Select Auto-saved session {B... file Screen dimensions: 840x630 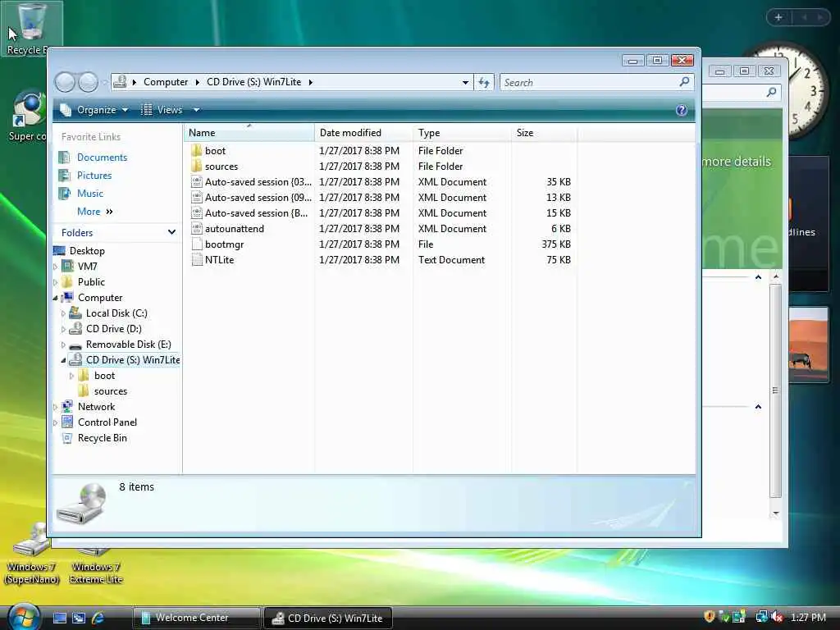[256, 212]
